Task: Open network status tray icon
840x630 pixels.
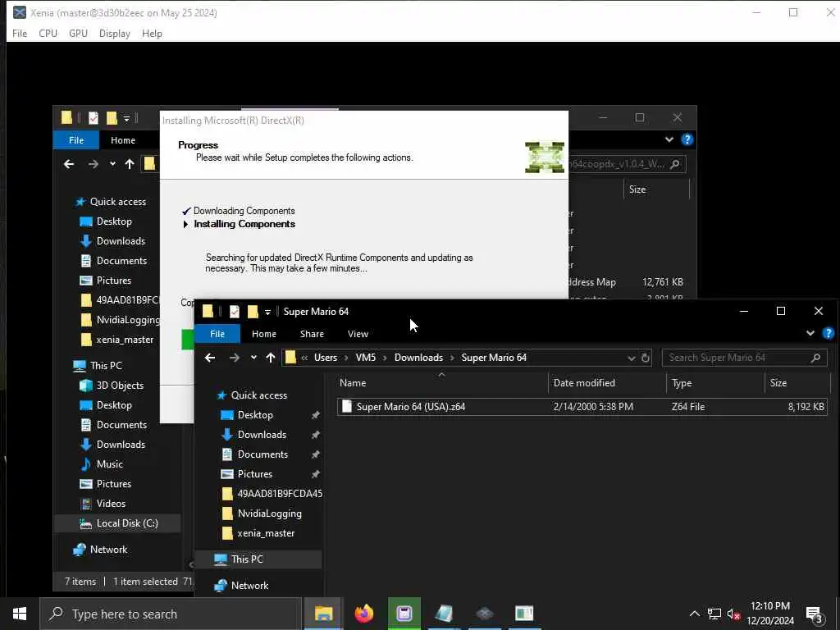Action: [x=714, y=614]
